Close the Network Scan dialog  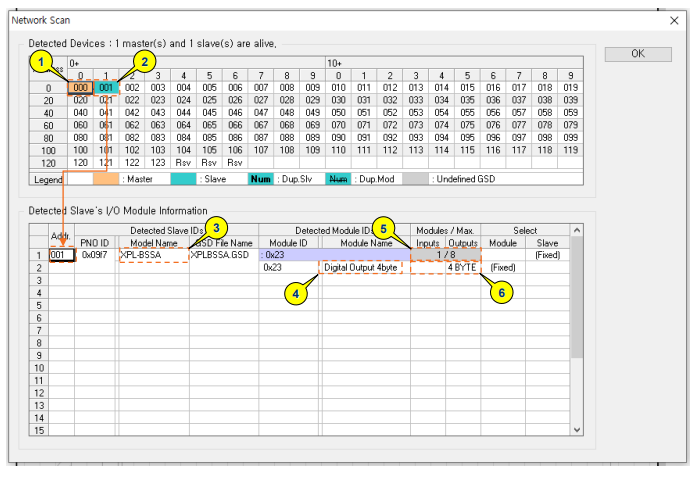[x=672, y=19]
